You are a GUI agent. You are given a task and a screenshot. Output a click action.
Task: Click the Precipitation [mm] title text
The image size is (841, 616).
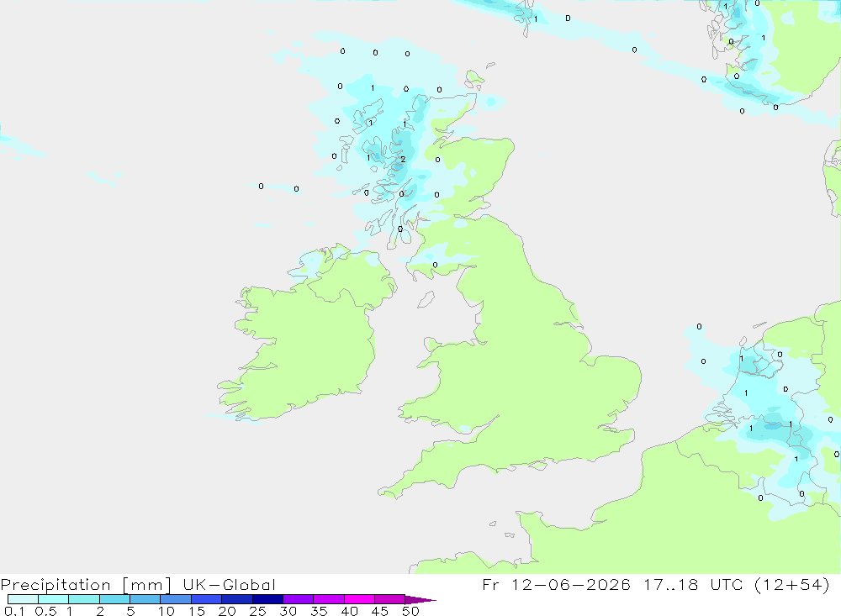[86, 584]
